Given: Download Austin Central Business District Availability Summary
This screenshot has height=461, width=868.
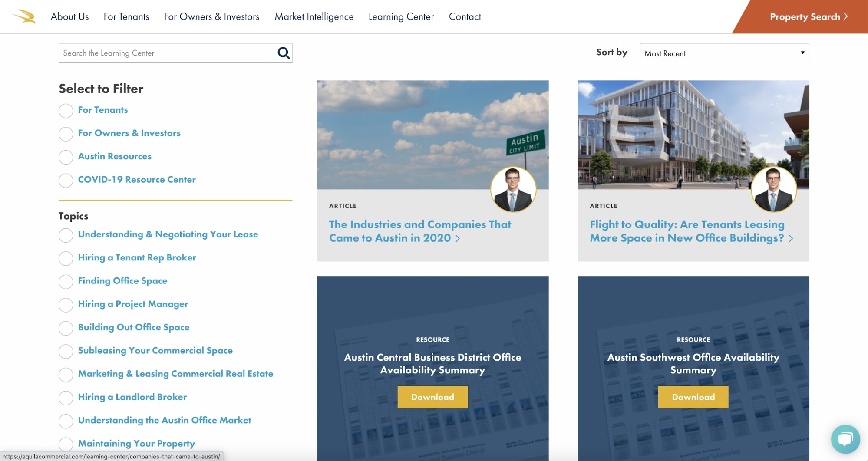Looking at the screenshot, I should tap(432, 397).
